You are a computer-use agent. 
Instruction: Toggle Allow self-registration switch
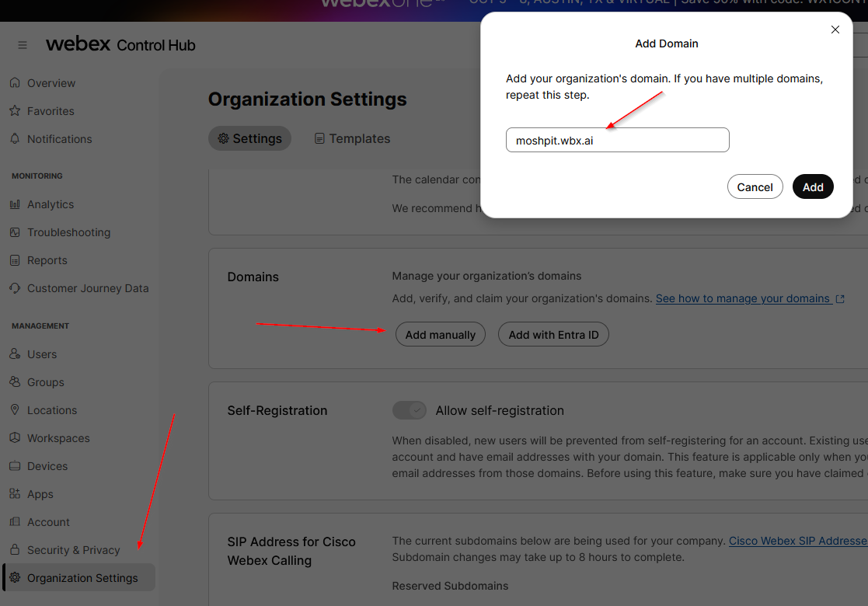click(409, 410)
